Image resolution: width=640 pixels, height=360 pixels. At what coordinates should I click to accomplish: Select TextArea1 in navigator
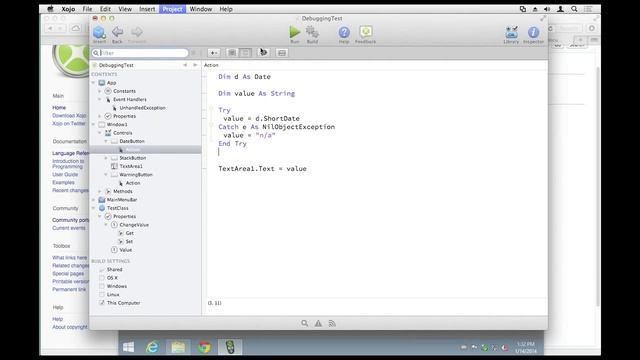pos(131,166)
